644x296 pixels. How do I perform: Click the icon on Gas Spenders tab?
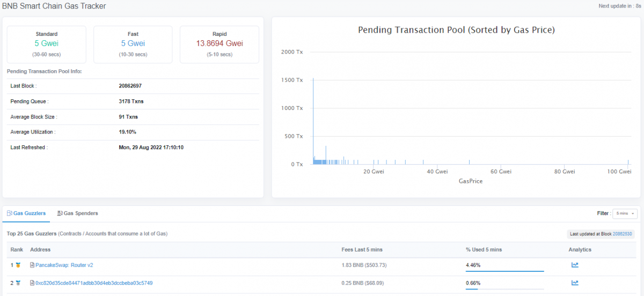pos(60,213)
